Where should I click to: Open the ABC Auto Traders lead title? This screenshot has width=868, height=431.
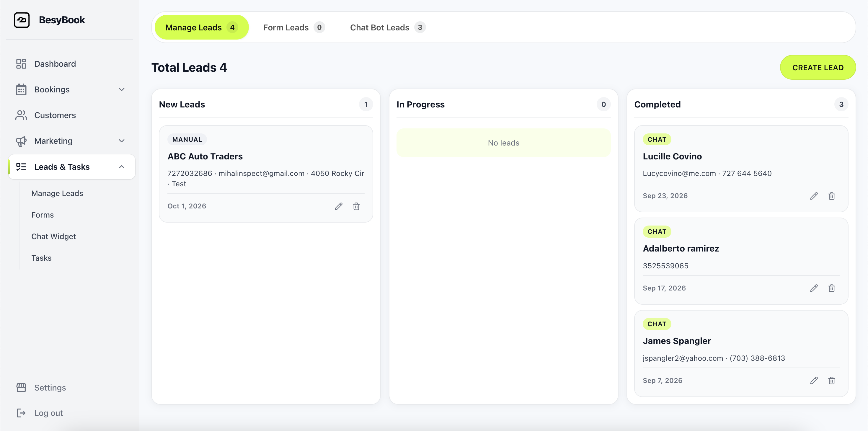tap(205, 156)
